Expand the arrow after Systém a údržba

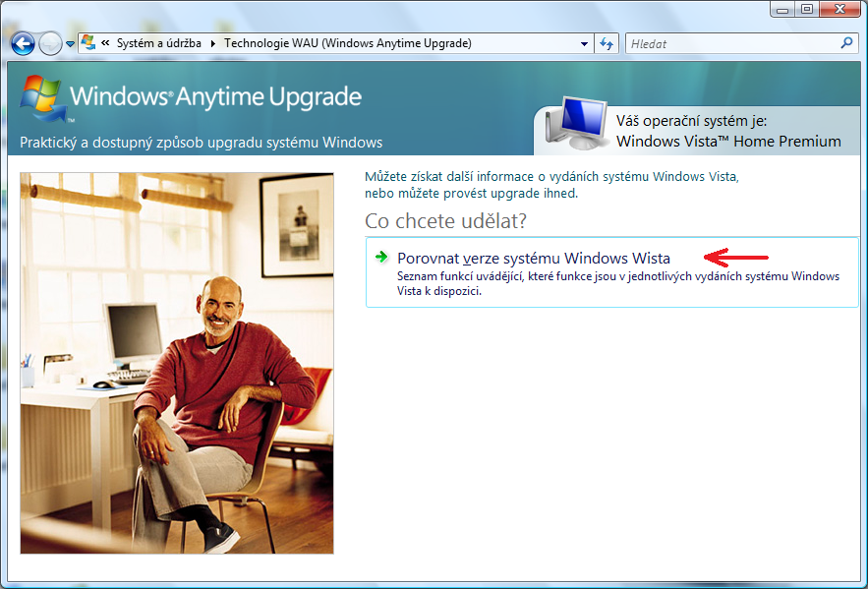point(212,43)
